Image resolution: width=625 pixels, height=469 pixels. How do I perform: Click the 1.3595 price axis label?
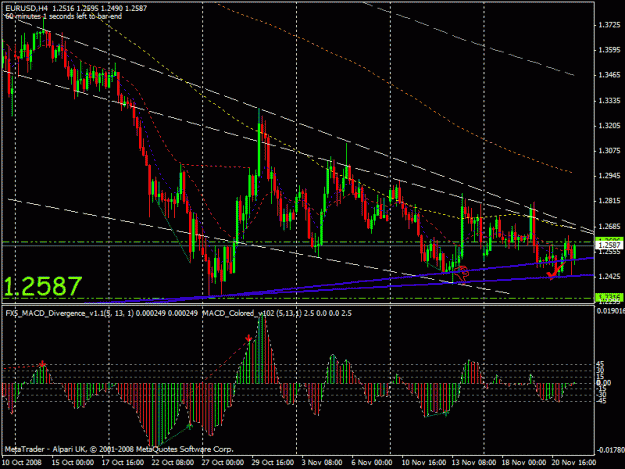point(609,50)
